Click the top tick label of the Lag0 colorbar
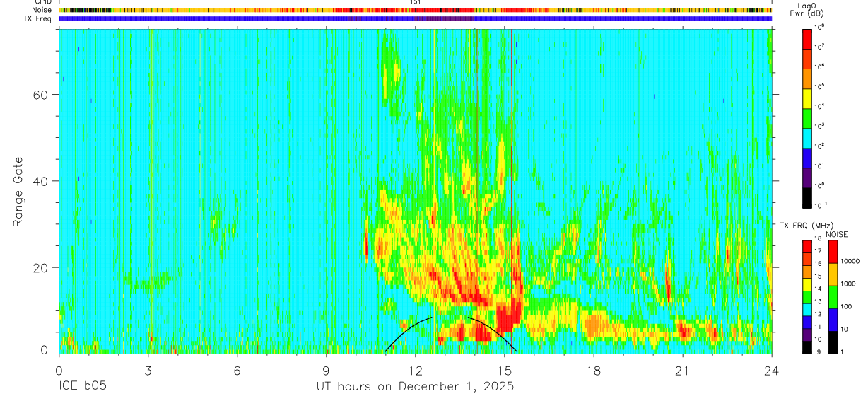Viewport: 868px width, 401px height. (x=820, y=26)
